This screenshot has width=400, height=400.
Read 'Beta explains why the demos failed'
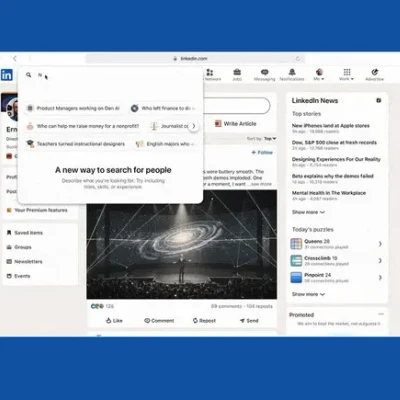click(333, 176)
